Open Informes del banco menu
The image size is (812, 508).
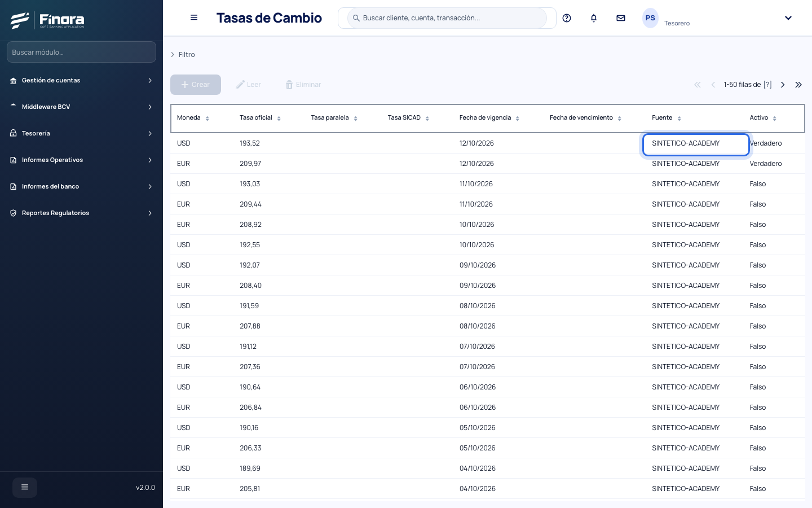tap(81, 187)
